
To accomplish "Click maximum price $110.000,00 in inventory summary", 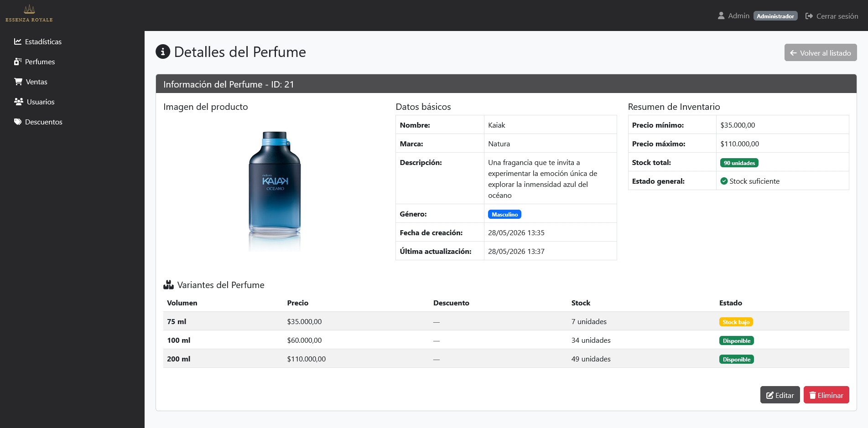I will [740, 144].
